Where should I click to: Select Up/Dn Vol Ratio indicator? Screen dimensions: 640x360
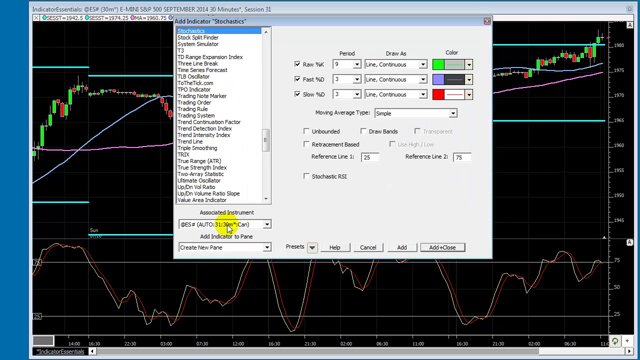[196, 187]
